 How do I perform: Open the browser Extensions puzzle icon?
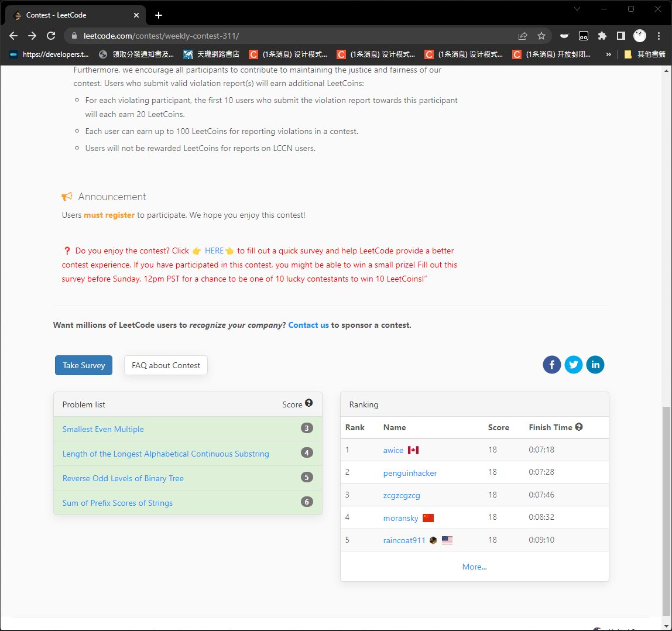pos(602,36)
